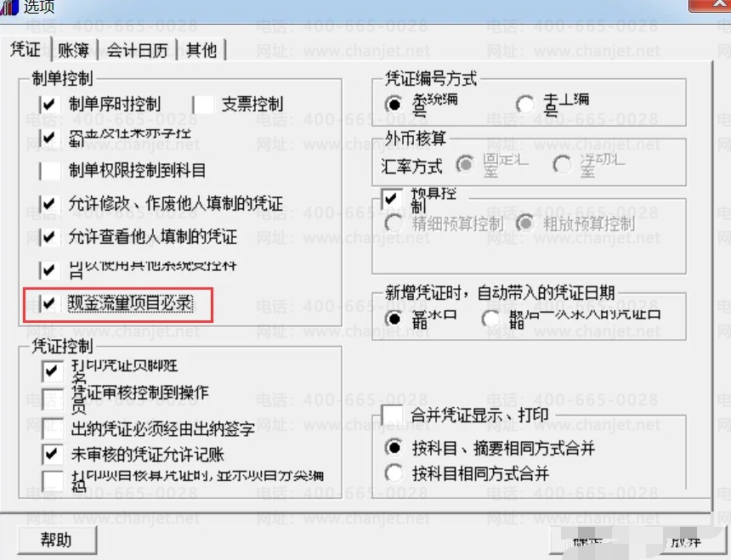Select the 其他 tab
The height and width of the screenshot is (560, 731).
click(201, 50)
